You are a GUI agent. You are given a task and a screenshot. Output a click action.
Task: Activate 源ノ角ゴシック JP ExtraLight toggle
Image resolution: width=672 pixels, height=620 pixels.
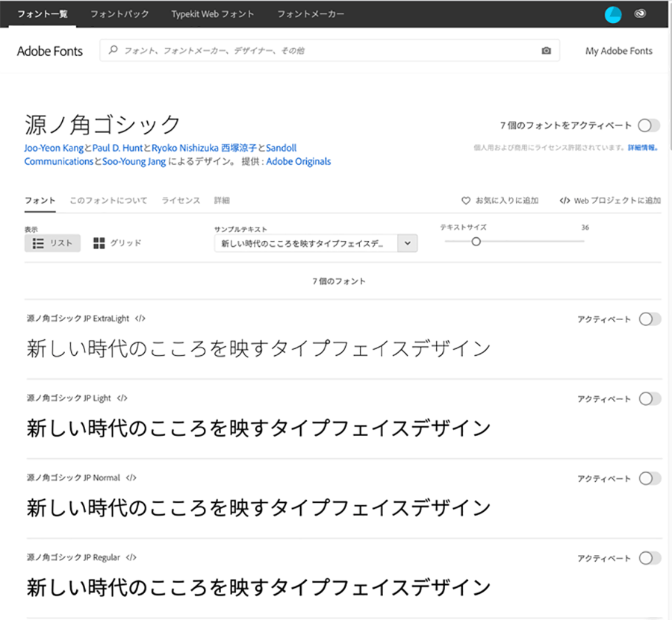[x=650, y=319]
